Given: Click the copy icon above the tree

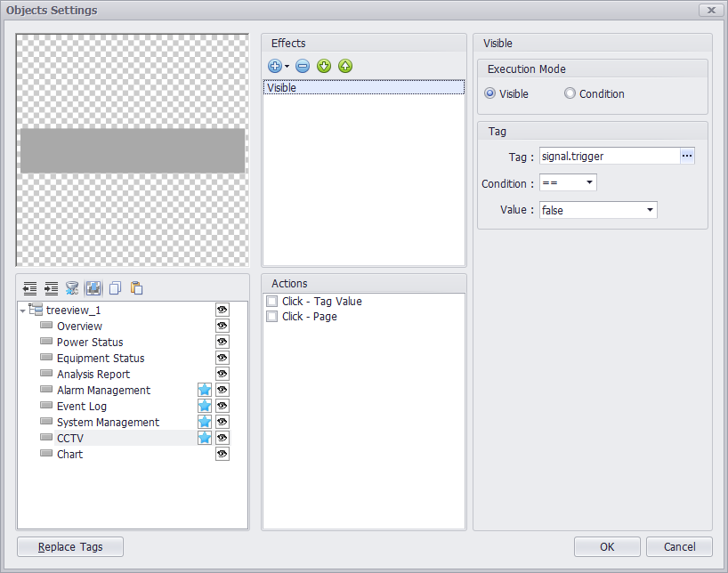Looking at the screenshot, I should pyautogui.click(x=115, y=288).
